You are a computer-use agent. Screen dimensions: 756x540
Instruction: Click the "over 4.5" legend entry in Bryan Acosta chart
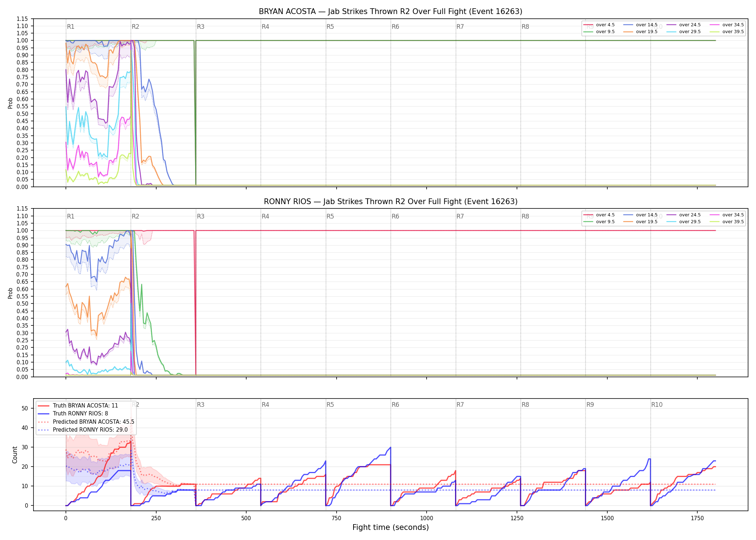click(x=599, y=25)
